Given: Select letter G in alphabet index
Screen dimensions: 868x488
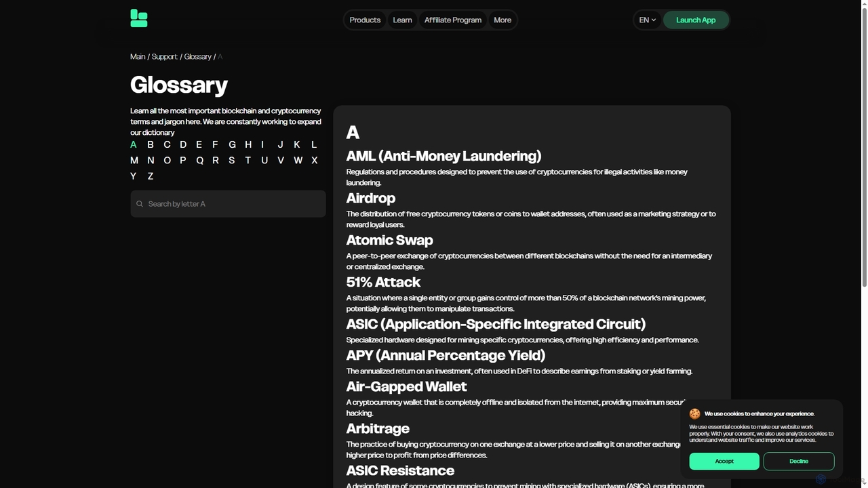Looking at the screenshot, I should pos(232,144).
